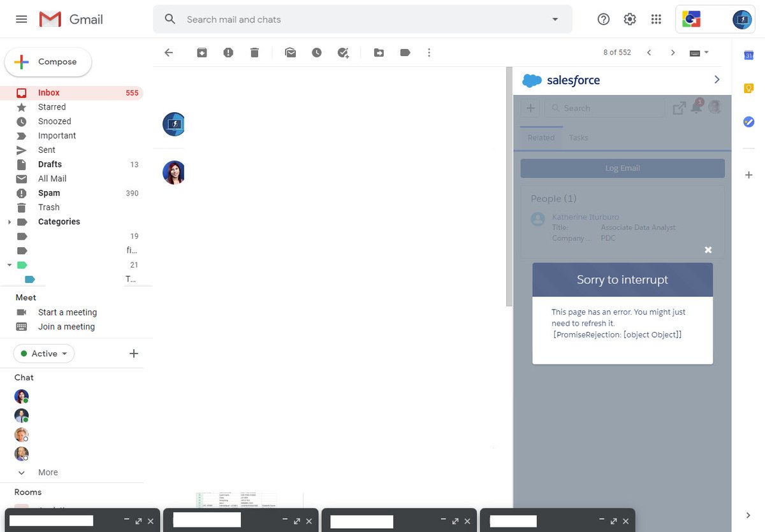The height and width of the screenshot is (532, 765).
Task: Open the Support help icon
Action: click(603, 19)
